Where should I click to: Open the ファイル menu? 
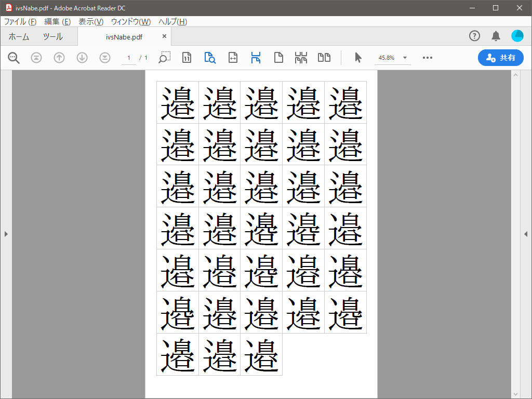click(x=20, y=22)
